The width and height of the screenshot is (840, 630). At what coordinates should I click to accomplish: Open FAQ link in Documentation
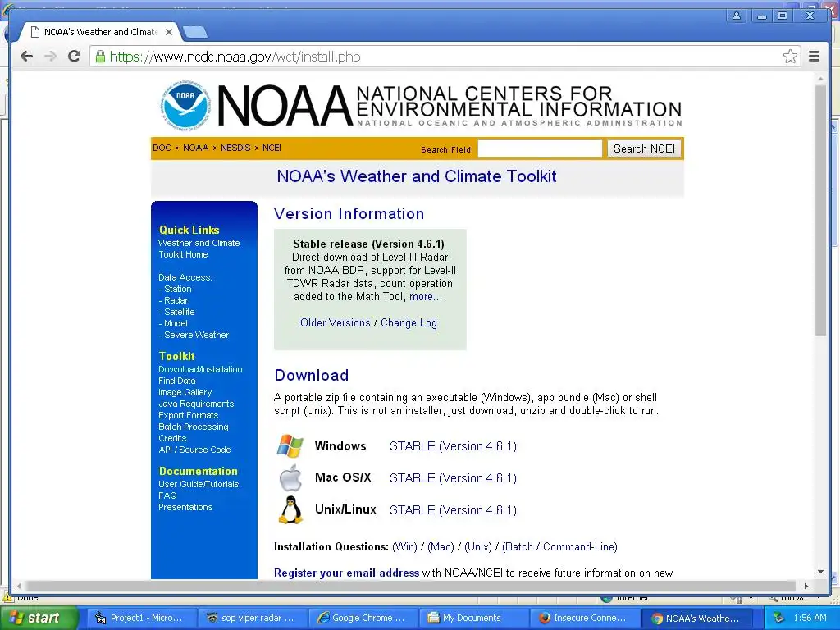(x=167, y=495)
